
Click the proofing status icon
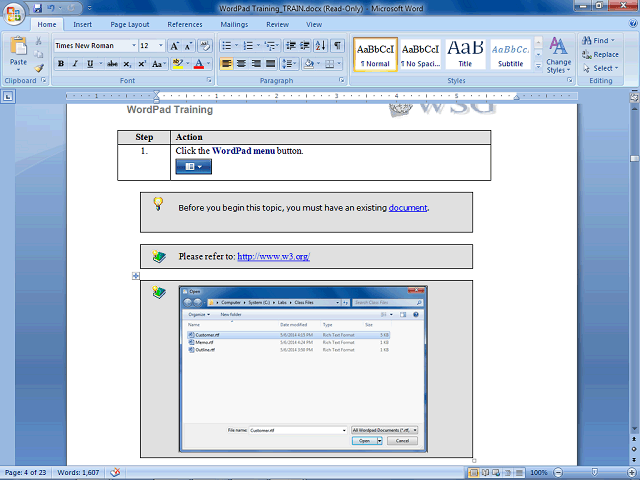(115, 472)
